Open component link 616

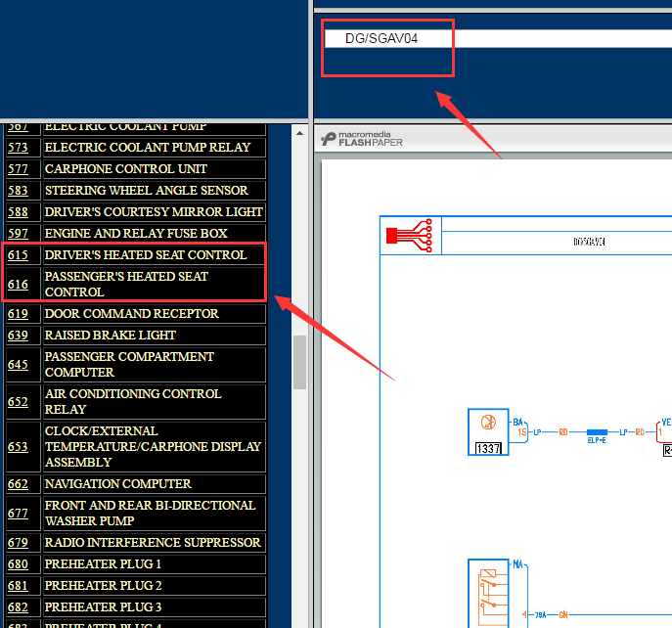pyautogui.click(x=18, y=285)
